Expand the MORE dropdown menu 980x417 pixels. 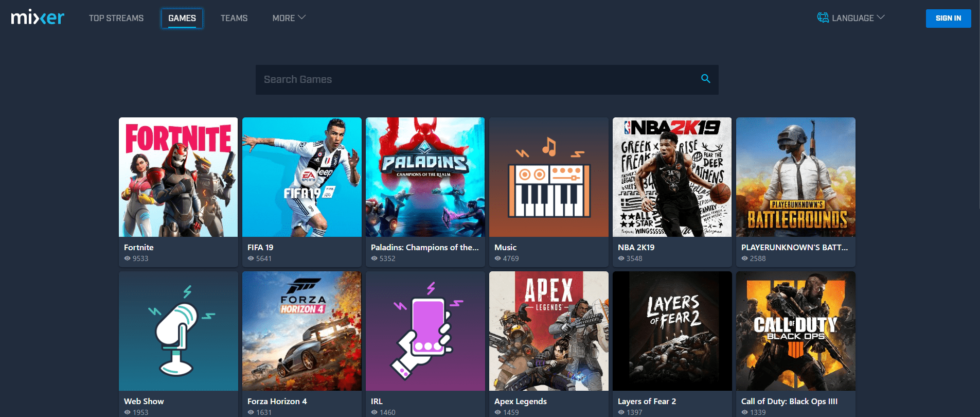click(289, 18)
